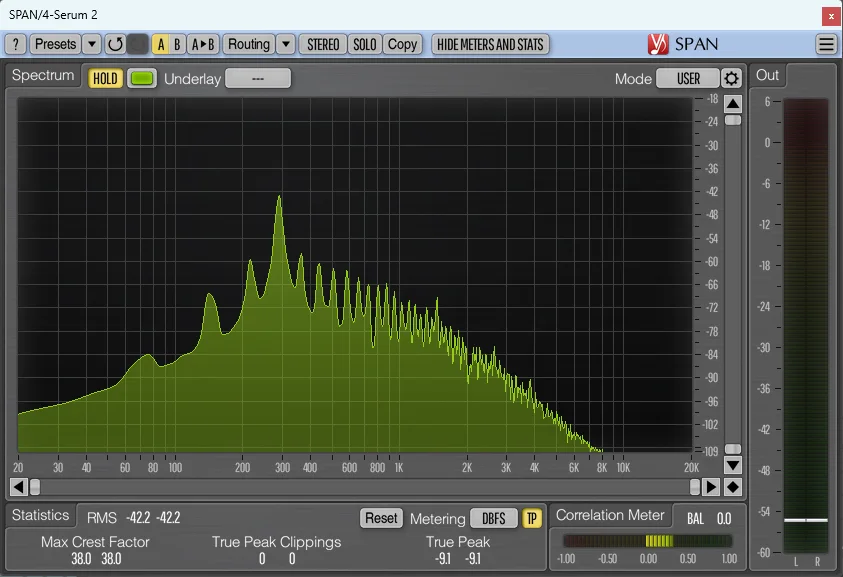
Task: Copy session A to B using A▶B
Action: (x=204, y=44)
